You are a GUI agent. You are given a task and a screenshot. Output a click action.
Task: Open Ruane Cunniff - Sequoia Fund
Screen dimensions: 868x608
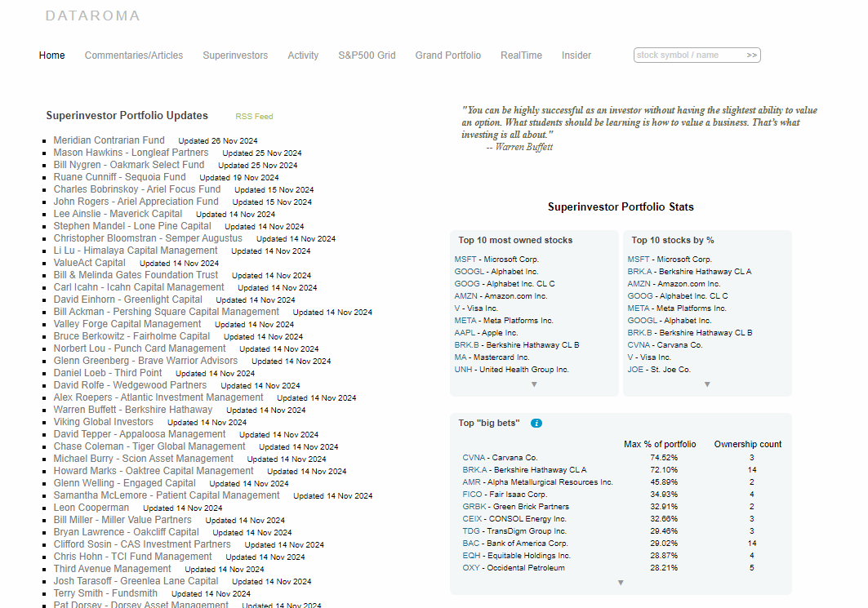pos(119,177)
